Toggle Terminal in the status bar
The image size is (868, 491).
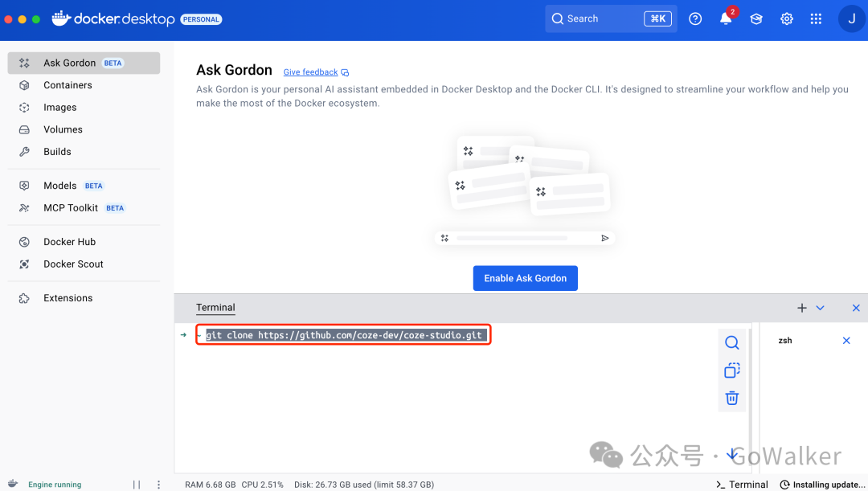pos(743,485)
